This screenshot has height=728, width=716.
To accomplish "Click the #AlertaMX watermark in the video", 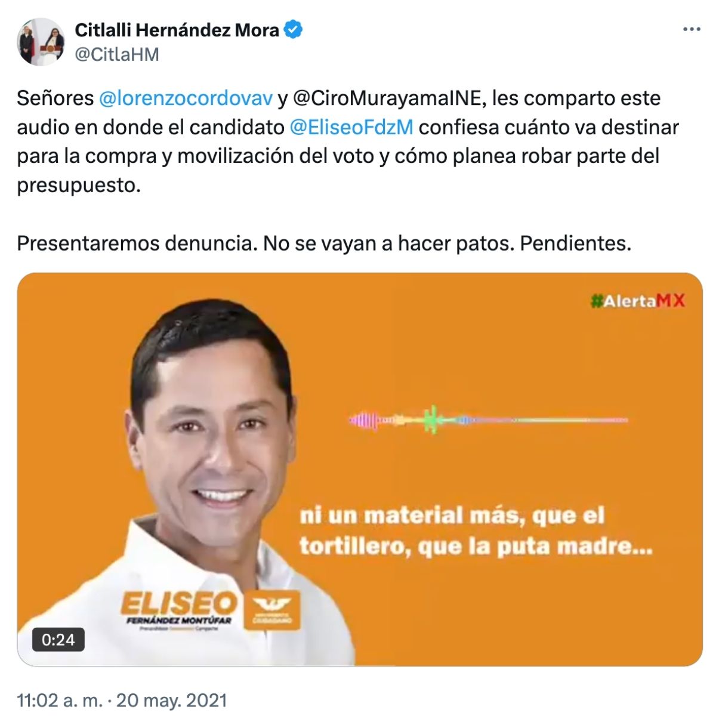I will coord(637,301).
